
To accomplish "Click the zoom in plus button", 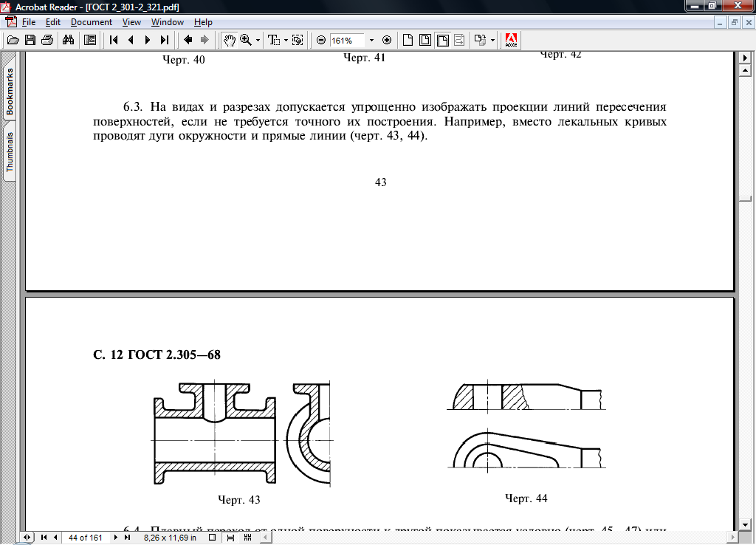I will [x=387, y=41].
